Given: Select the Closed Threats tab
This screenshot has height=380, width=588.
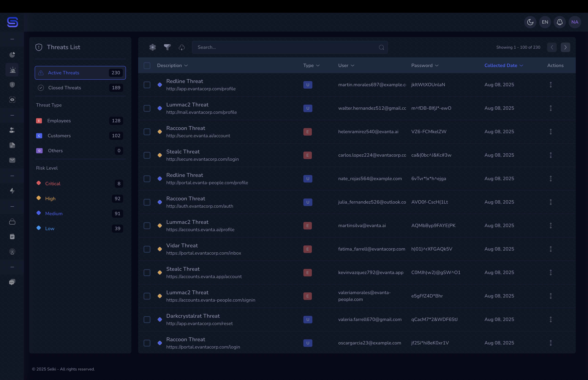Looking at the screenshot, I should (x=80, y=88).
